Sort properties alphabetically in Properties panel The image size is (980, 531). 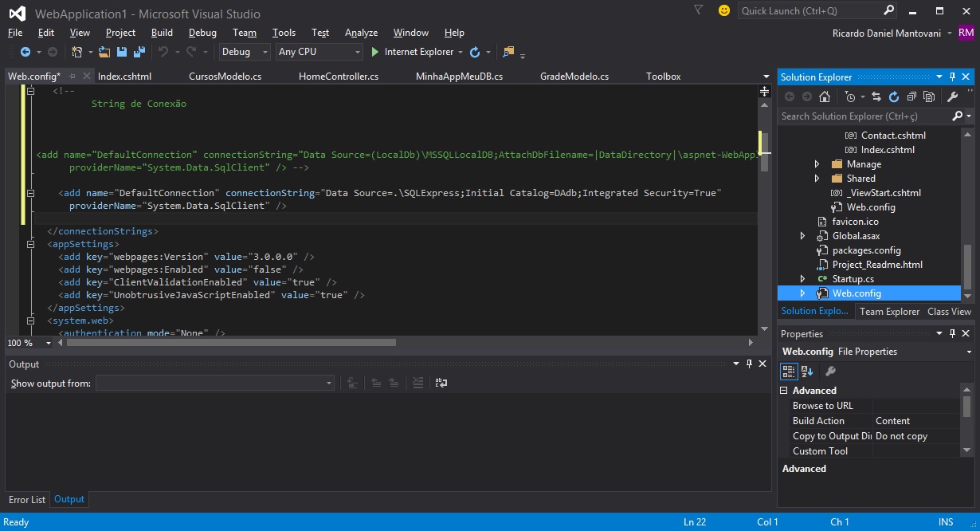coord(806,371)
